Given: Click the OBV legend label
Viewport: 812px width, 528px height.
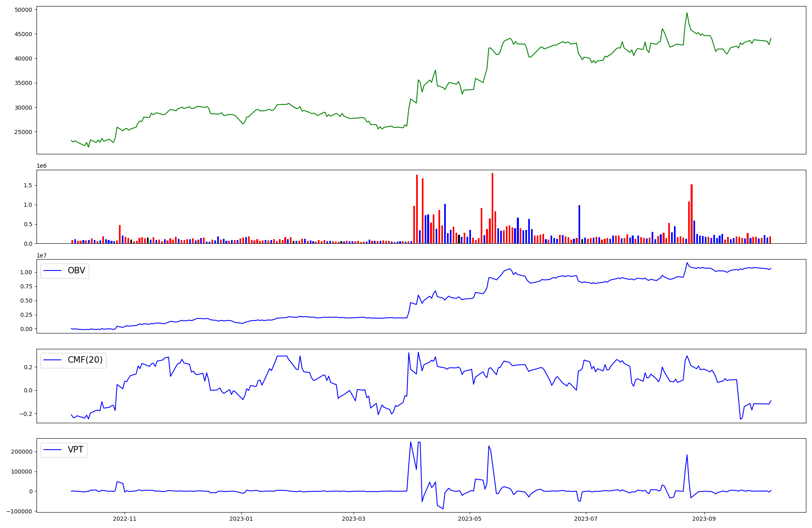Looking at the screenshot, I should coord(76,271).
